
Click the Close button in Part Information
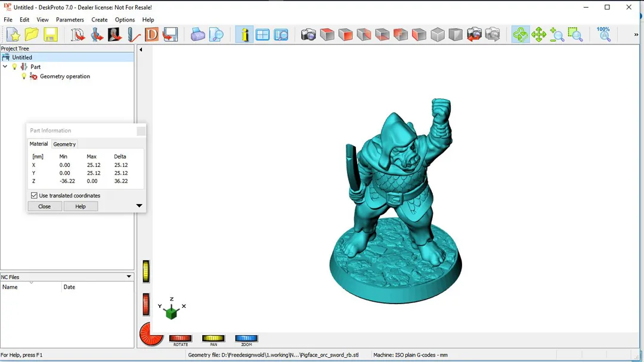click(45, 206)
